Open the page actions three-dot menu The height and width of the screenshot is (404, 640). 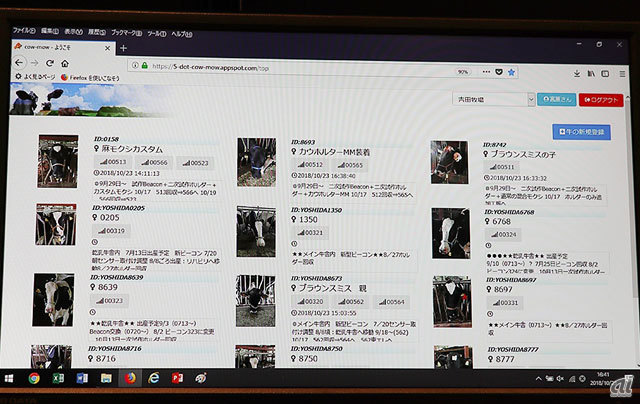coord(486,72)
